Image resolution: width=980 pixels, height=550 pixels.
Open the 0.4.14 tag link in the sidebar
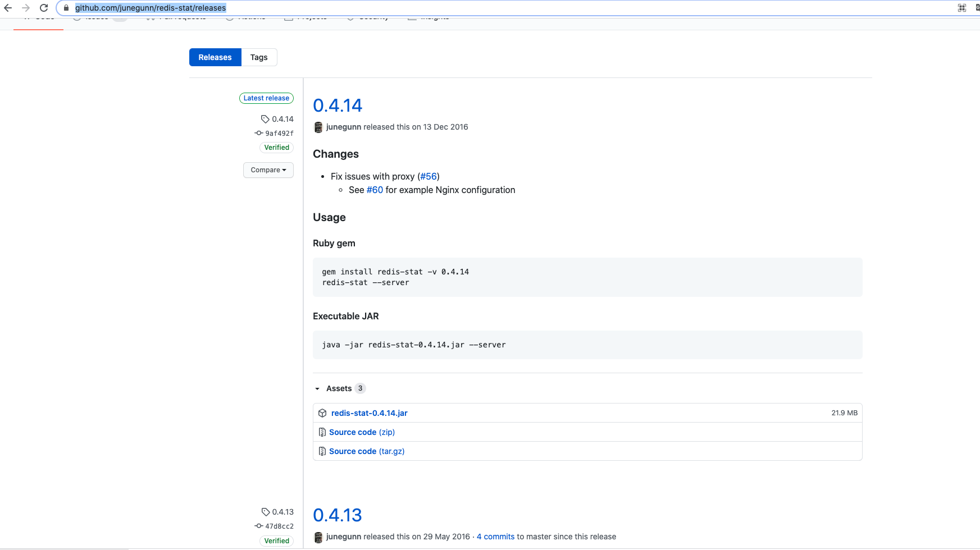[282, 119]
